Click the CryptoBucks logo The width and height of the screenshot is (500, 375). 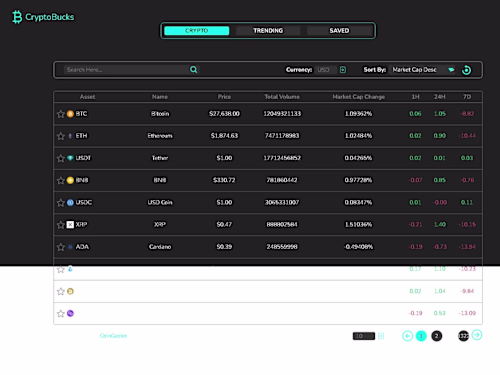[43, 17]
